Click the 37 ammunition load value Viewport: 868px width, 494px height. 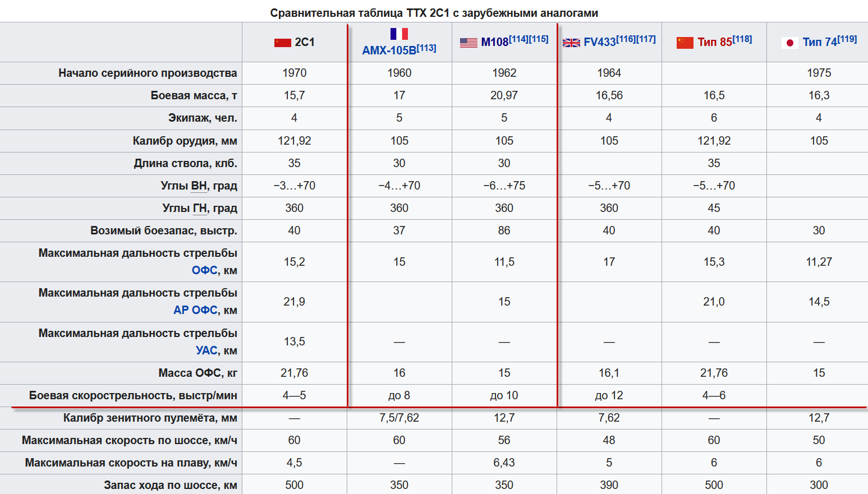point(399,230)
